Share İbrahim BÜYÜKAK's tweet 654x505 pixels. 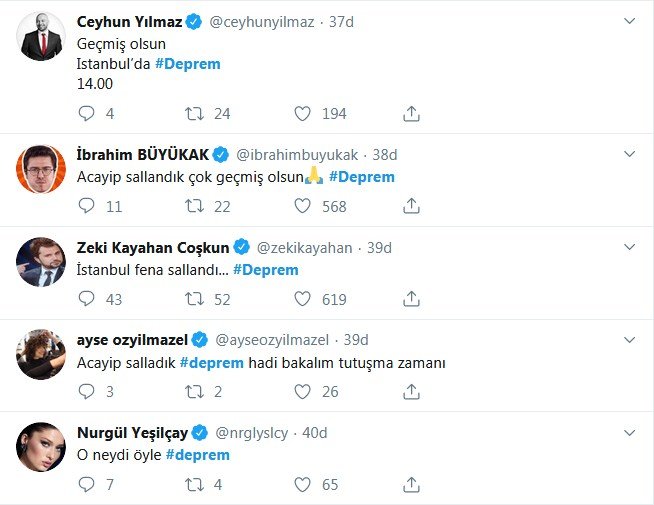click(410, 206)
